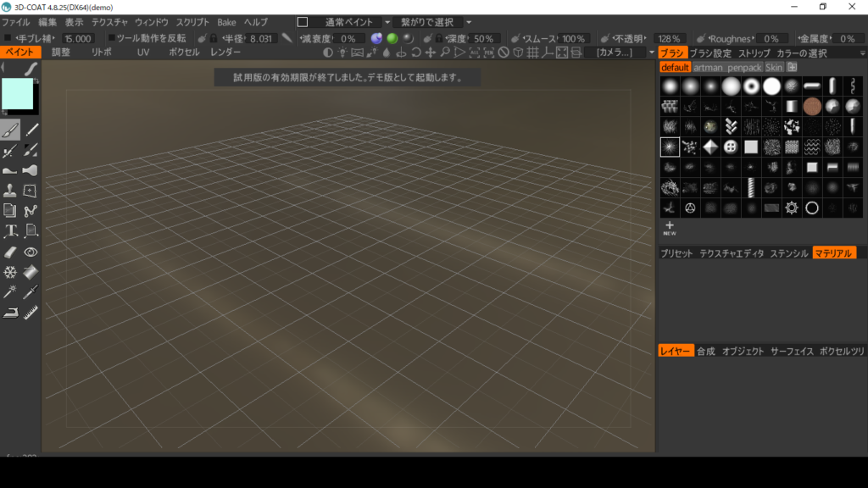Select the artman brush set

click(708, 67)
